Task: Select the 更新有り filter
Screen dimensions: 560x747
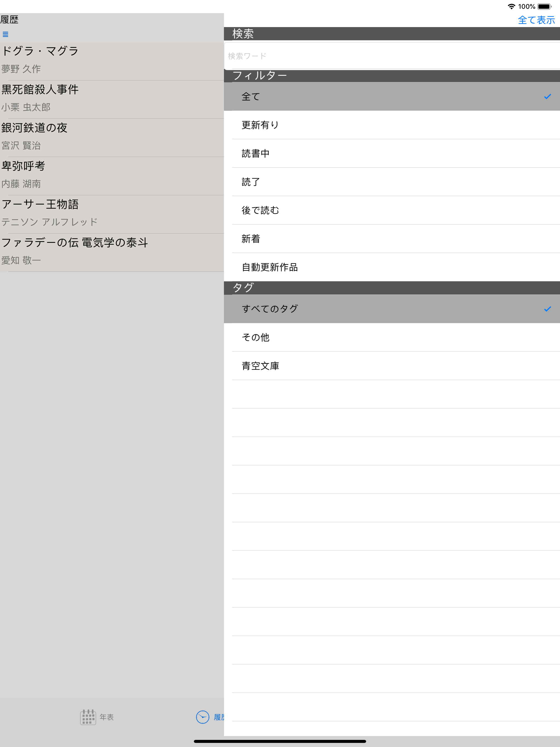Action: point(392,125)
